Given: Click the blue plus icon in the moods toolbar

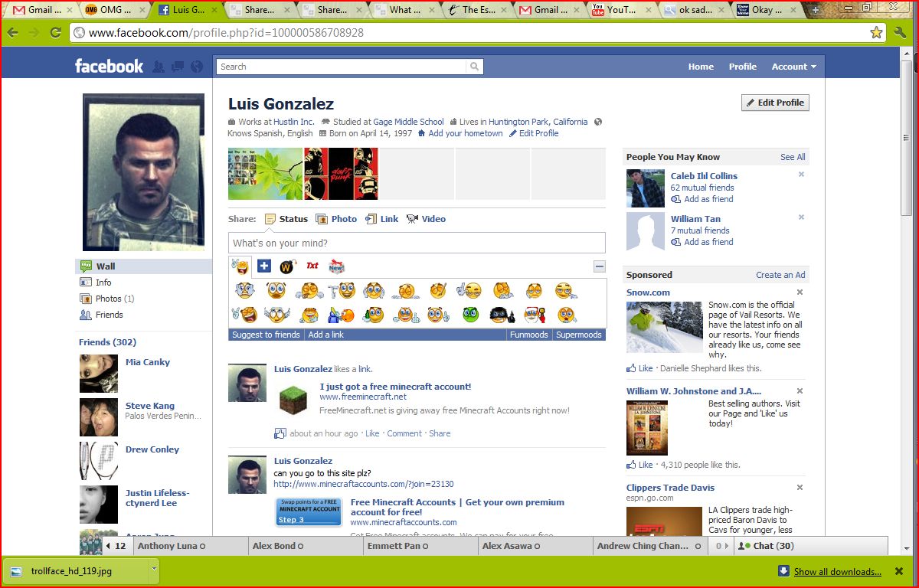Looking at the screenshot, I should 264,266.
